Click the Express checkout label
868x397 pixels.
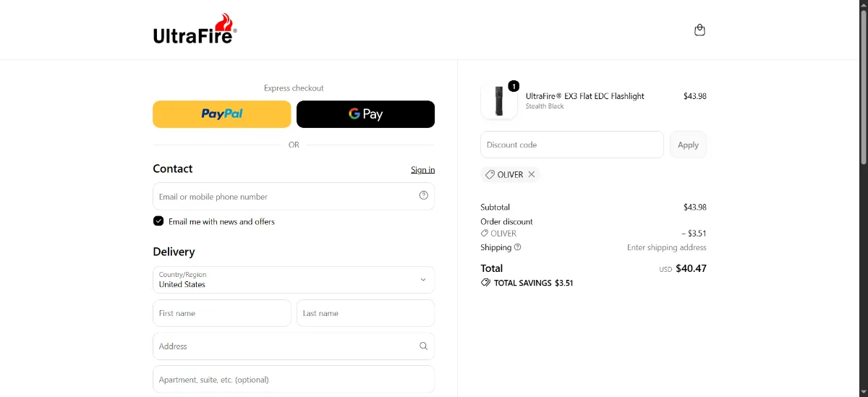pos(294,88)
